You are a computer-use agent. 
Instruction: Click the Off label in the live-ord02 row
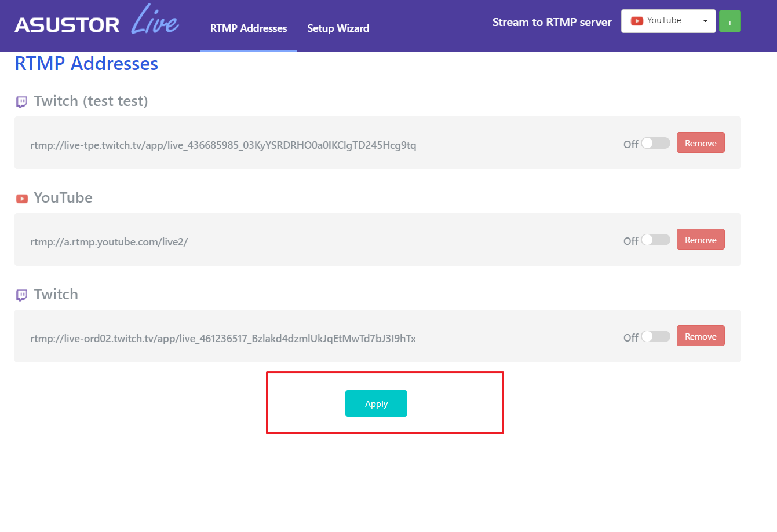(x=630, y=337)
